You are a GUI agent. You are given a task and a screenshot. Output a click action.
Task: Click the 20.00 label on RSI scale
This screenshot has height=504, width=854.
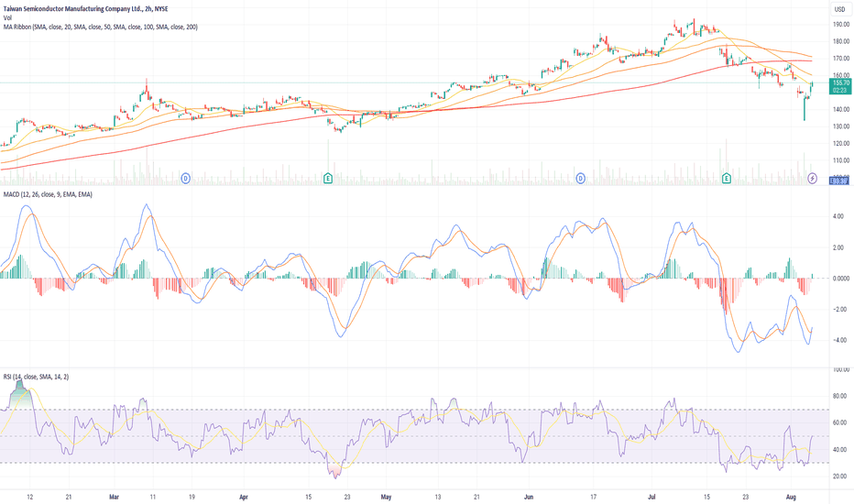pyautogui.click(x=840, y=477)
